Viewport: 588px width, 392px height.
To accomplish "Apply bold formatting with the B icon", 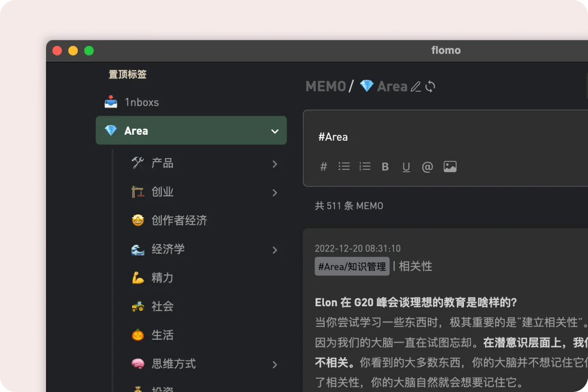I will (385, 167).
